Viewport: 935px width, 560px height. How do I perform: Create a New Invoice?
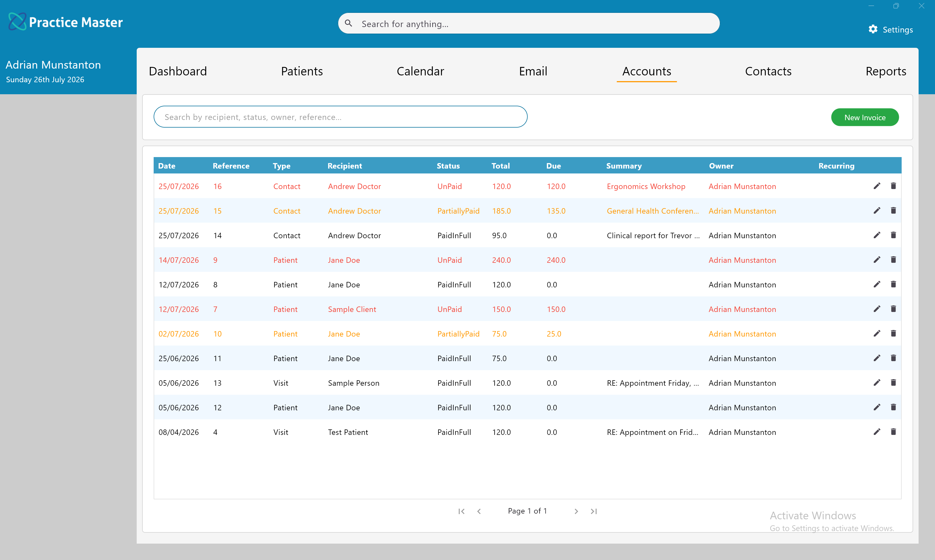point(865,117)
